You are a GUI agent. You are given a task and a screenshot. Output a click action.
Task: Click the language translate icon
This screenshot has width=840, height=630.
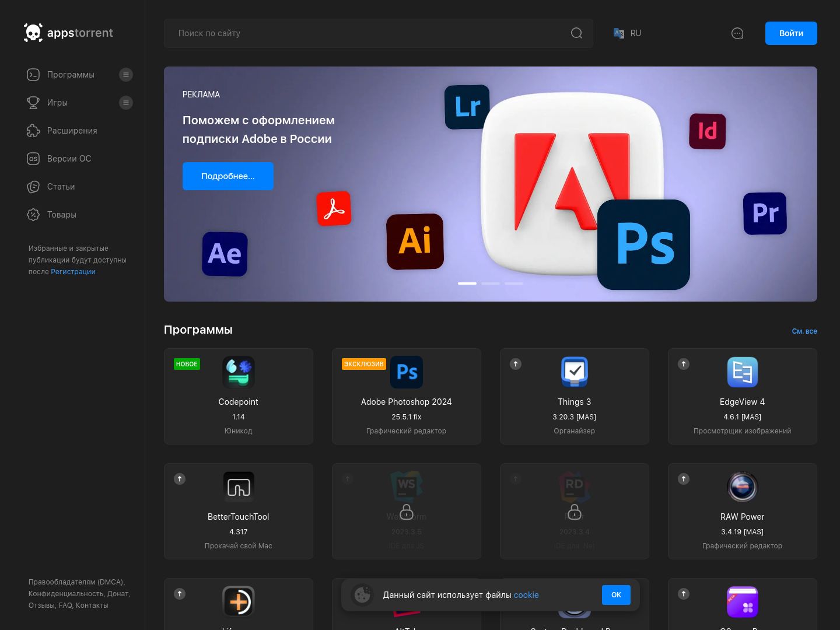619,33
